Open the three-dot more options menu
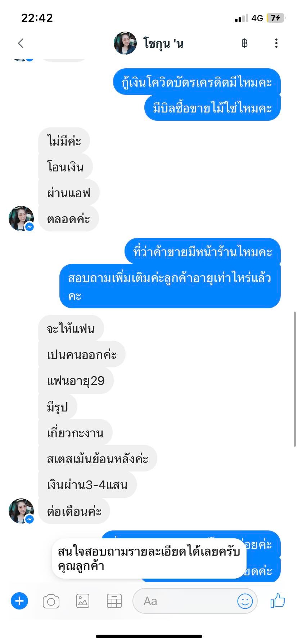The width and height of the screenshot is (298, 644). pos(276,43)
